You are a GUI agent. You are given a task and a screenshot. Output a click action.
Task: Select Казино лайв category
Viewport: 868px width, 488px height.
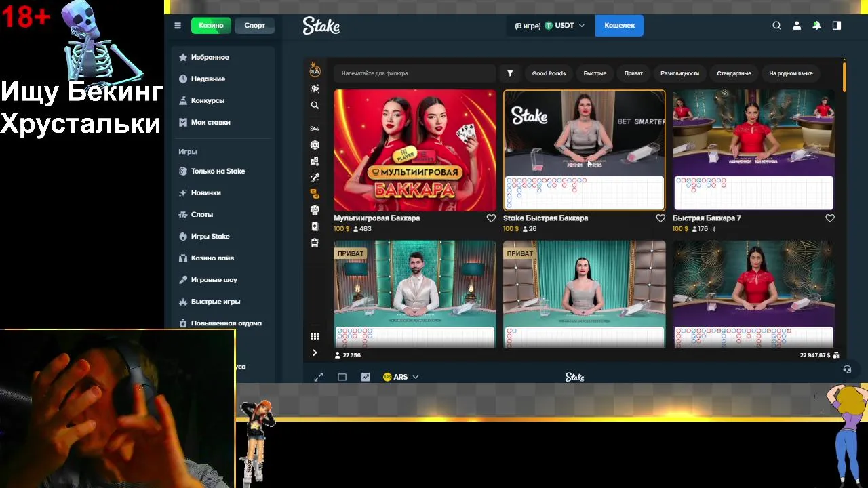(x=224, y=258)
